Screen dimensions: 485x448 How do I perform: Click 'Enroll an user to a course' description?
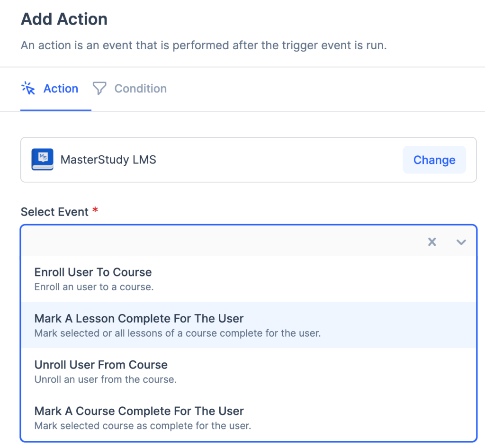point(94,287)
